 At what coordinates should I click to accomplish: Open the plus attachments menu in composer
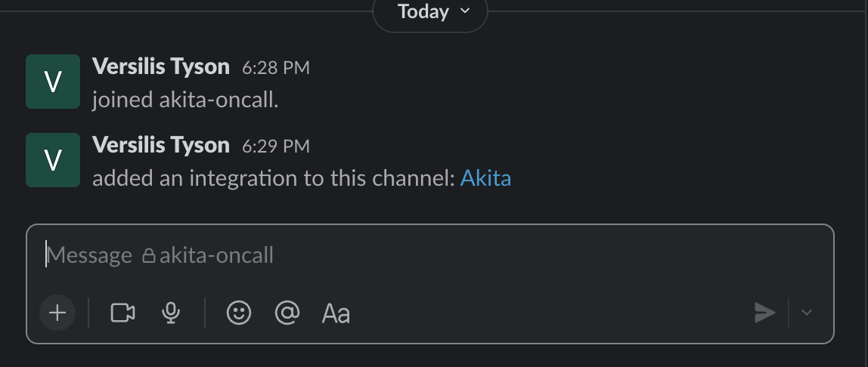[57, 313]
